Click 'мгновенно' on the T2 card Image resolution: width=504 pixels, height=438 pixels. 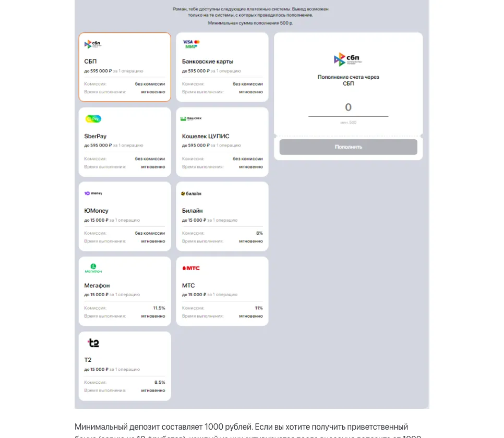tap(153, 391)
